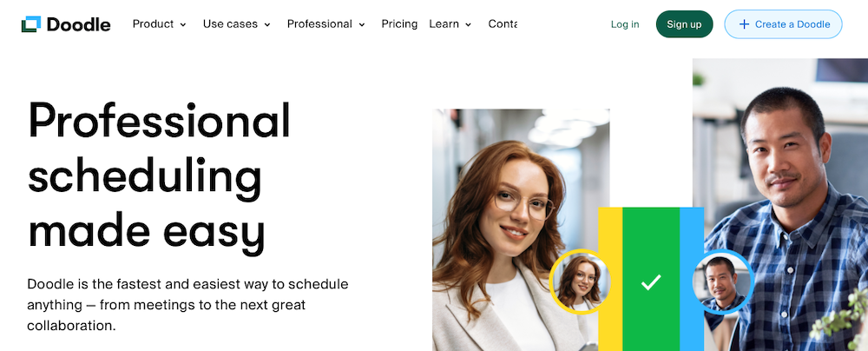Click the yellow-ringed woman avatar circle

(x=580, y=281)
